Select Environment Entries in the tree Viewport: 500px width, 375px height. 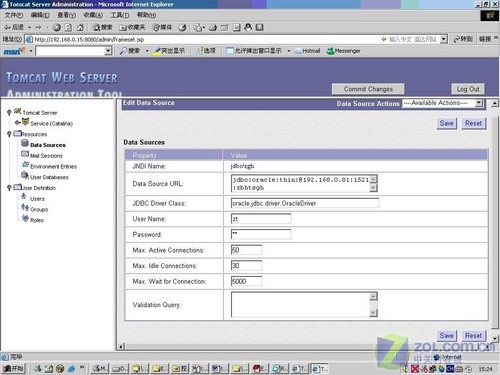[53, 166]
